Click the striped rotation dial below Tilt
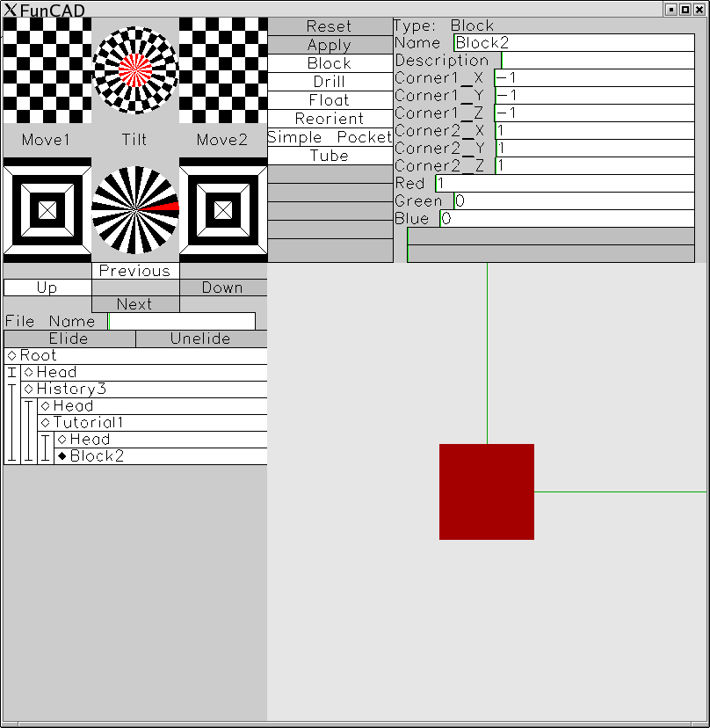The width and height of the screenshot is (710, 728). [x=135, y=210]
